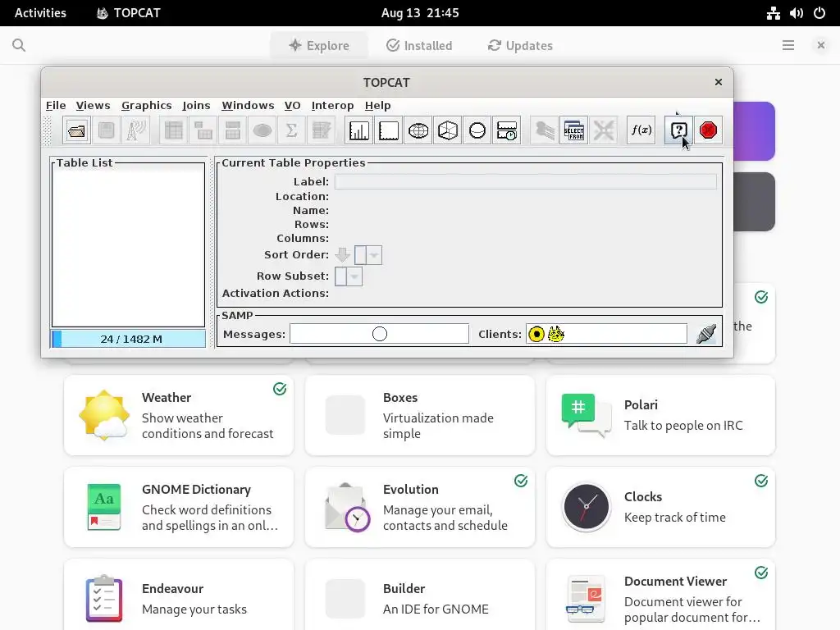840x630 pixels.
Task: Open the Graphics menu
Action: click(x=147, y=106)
